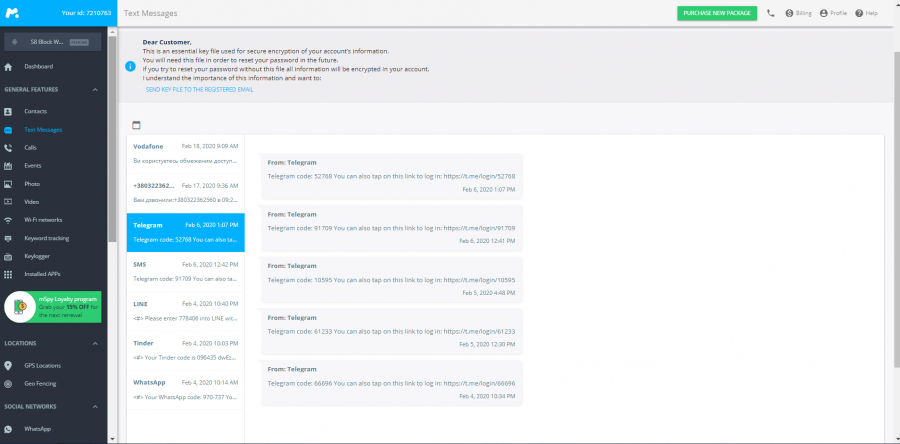The image size is (900, 444).
Task: Open Contacts menu label
Action: 36,111
